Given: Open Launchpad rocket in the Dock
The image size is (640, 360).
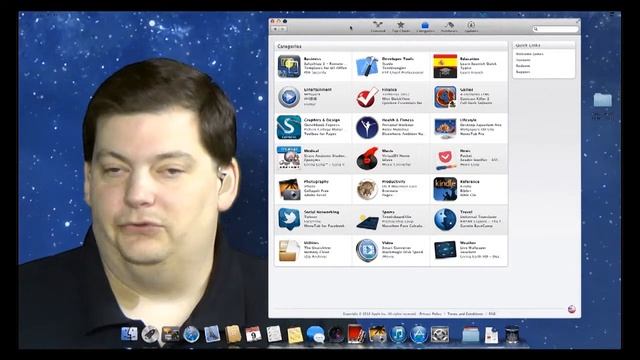Looking at the screenshot, I should [150, 335].
